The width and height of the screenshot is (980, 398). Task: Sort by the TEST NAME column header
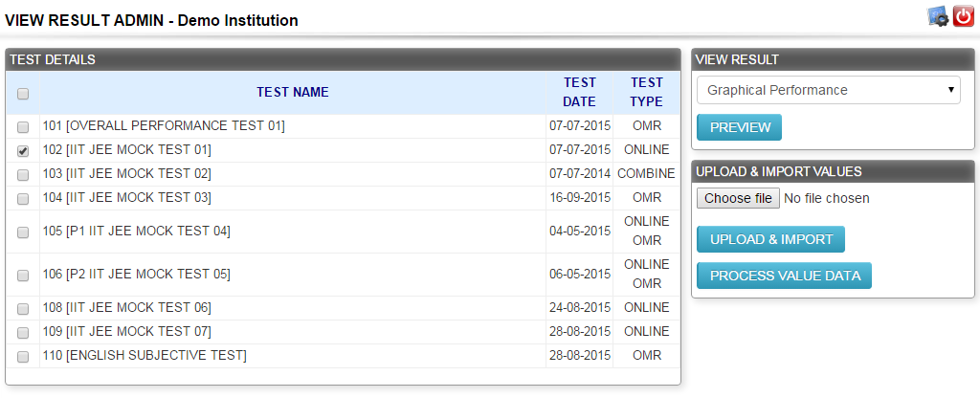(292, 93)
